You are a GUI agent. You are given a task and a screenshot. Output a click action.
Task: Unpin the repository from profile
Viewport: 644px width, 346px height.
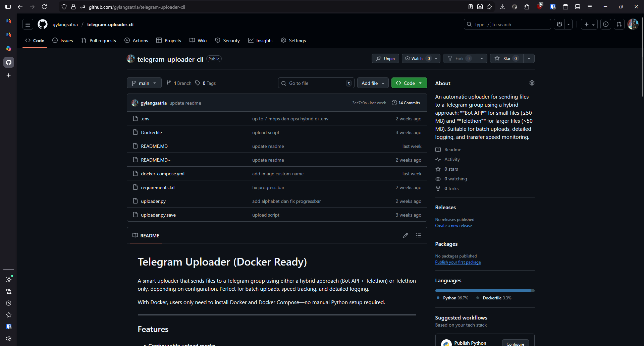385,58
